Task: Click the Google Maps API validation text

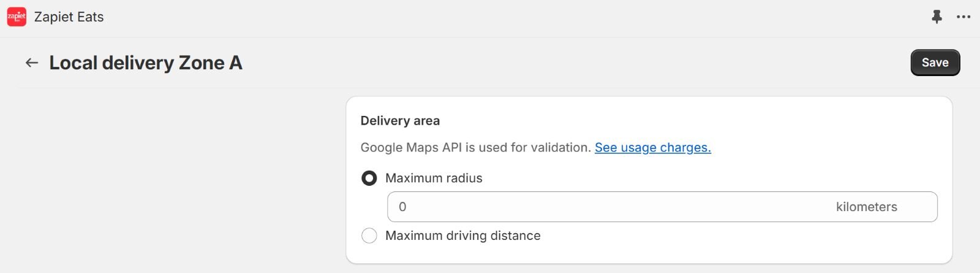Action: pos(475,148)
